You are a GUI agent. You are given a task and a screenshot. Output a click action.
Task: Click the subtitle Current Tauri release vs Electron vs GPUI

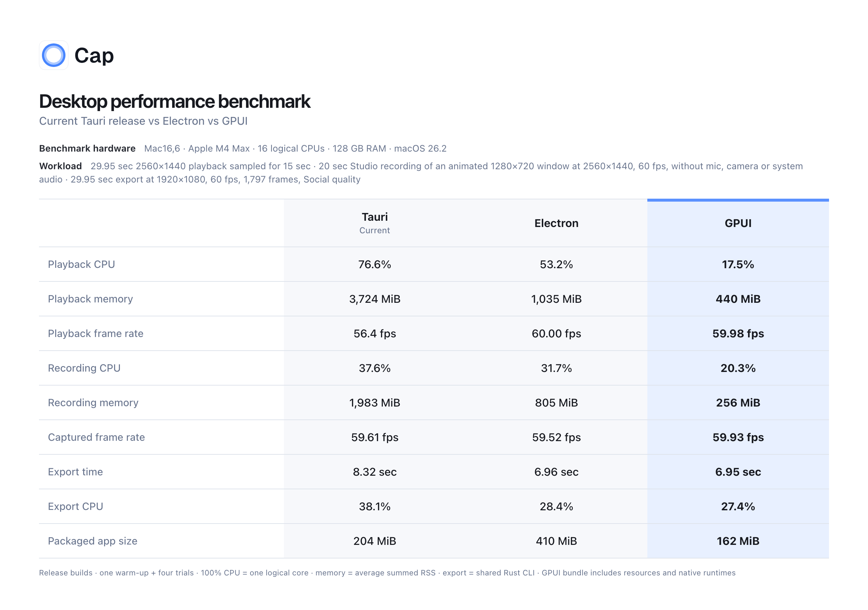tap(143, 121)
